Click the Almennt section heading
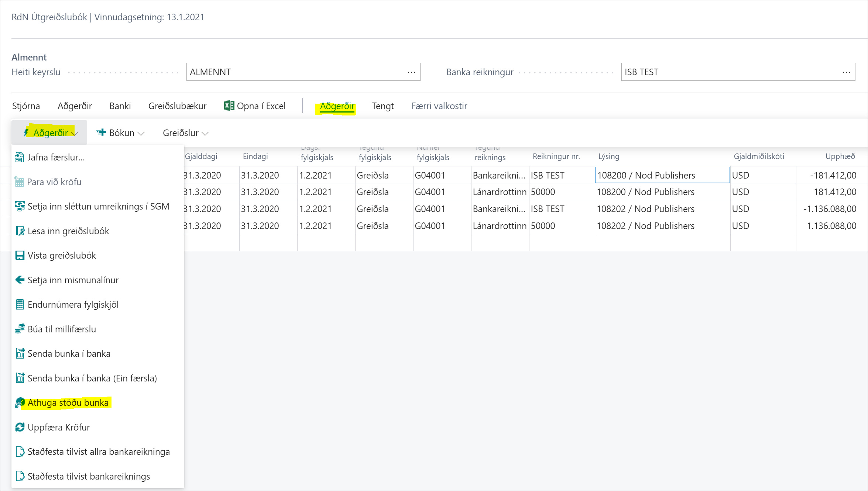The width and height of the screenshot is (868, 491). (x=29, y=57)
